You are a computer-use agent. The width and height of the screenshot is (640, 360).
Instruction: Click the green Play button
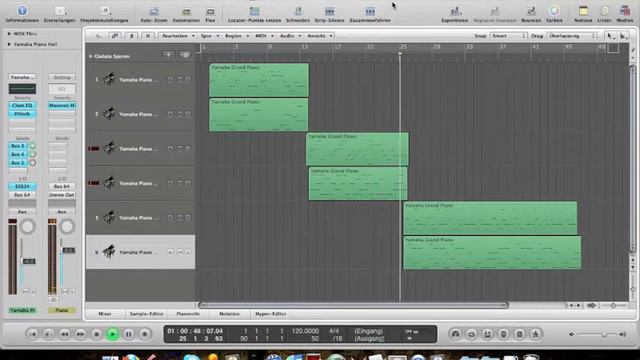pos(113,334)
